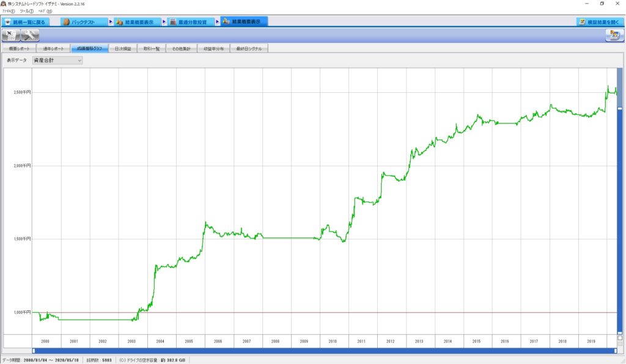Expand the 表示データ 資産合計 dropdown
The image size is (626, 364).
[x=57, y=60]
